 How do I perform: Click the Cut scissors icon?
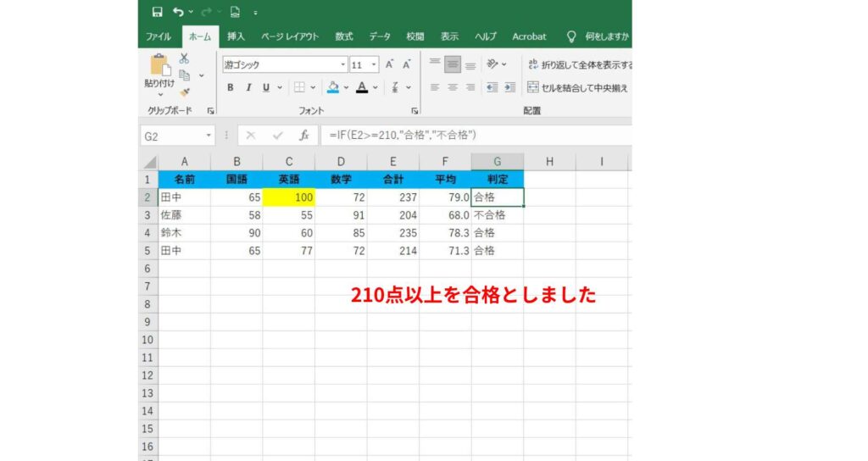184,58
